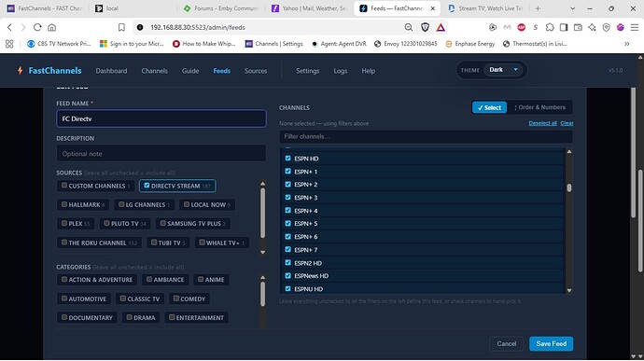Open the Guide nav item
Viewport: 644px width, 361px height.
pyautogui.click(x=190, y=71)
